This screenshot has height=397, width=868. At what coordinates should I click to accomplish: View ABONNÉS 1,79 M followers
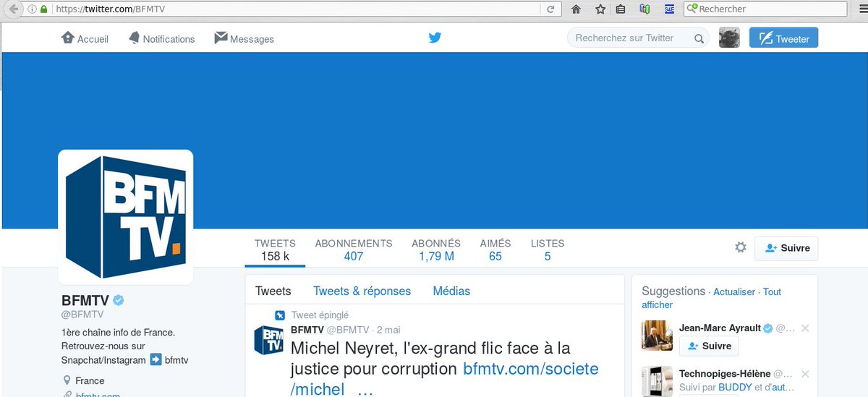(x=436, y=249)
